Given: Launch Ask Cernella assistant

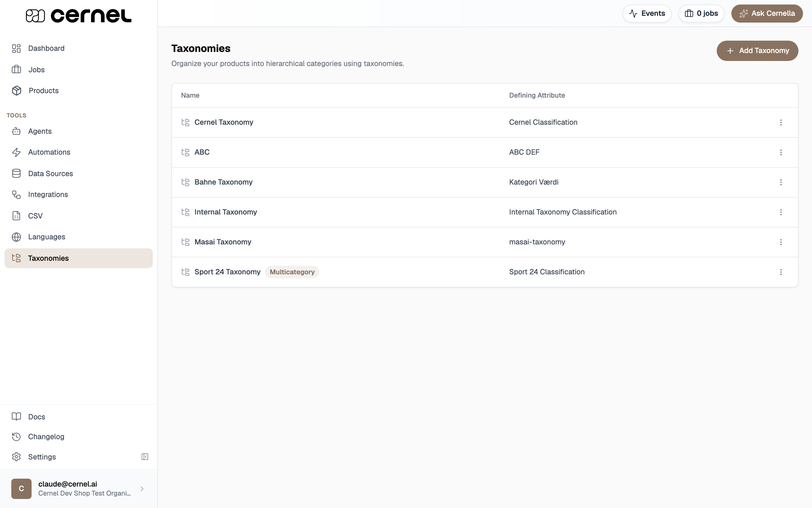Looking at the screenshot, I should point(767,14).
